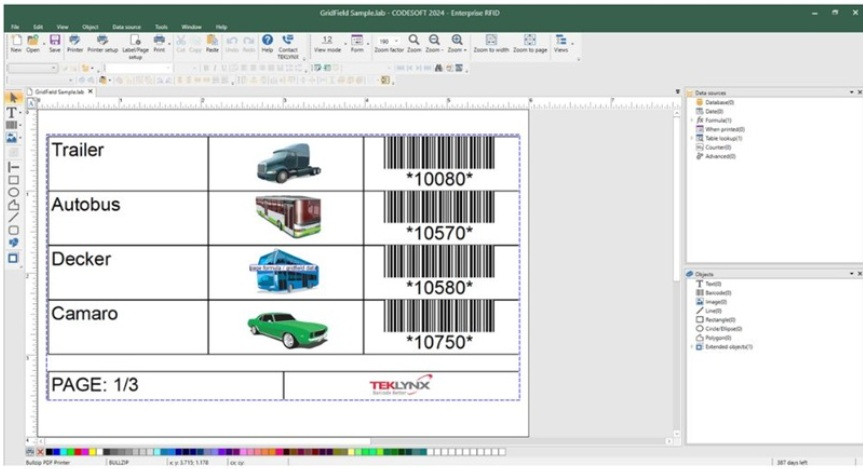863x469 pixels.
Task: Open the Edit menu
Action: [x=38, y=27]
